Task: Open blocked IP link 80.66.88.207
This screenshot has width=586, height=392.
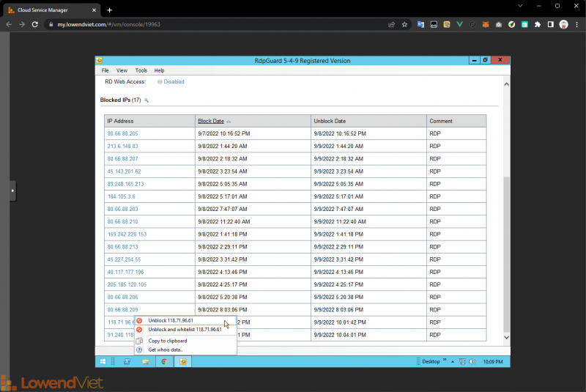Action: (122, 159)
